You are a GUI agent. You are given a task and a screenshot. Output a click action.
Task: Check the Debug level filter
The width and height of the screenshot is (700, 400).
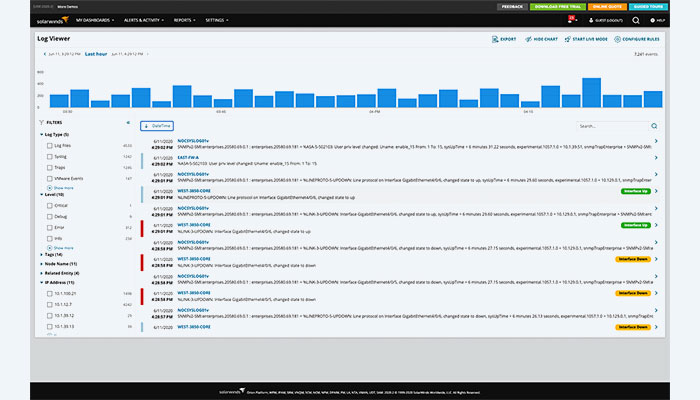(x=50, y=217)
